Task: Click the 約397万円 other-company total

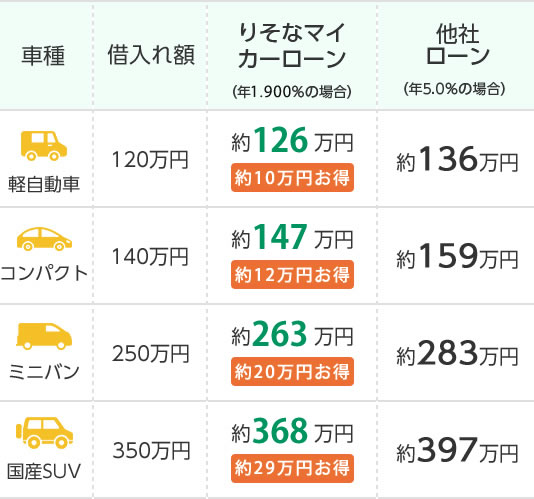Action: [457, 450]
